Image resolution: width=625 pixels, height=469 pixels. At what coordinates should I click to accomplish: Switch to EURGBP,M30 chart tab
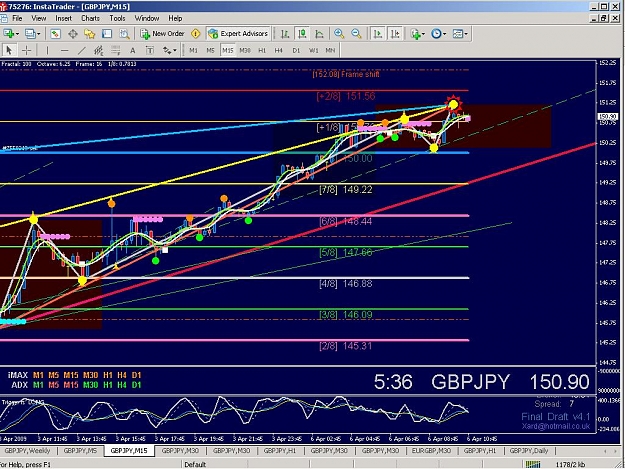tap(431, 451)
